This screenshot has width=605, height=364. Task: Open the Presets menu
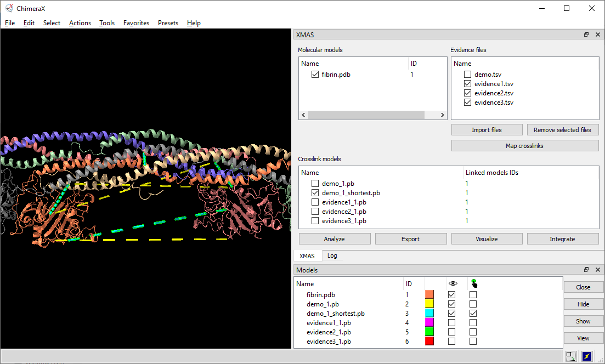[x=168, y=23]
